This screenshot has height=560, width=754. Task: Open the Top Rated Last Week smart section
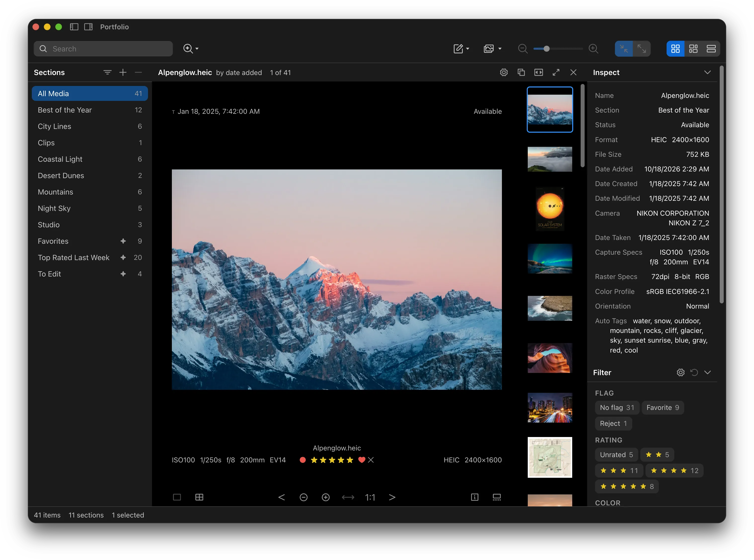[90, 257]
